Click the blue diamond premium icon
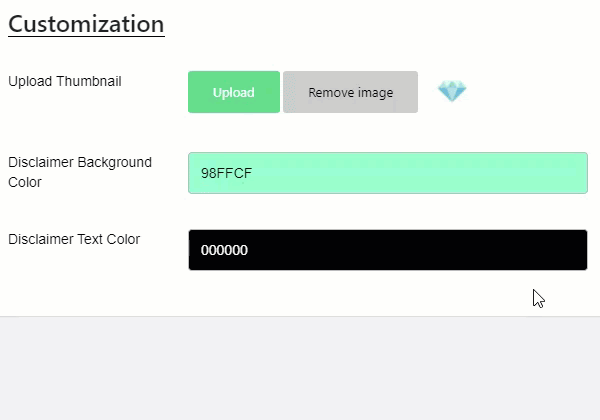 coord(452,91)
